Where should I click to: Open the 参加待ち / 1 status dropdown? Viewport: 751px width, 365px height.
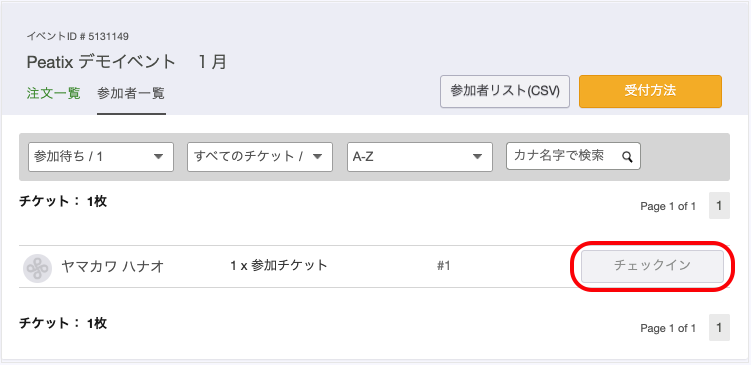[x=101, y=157]
